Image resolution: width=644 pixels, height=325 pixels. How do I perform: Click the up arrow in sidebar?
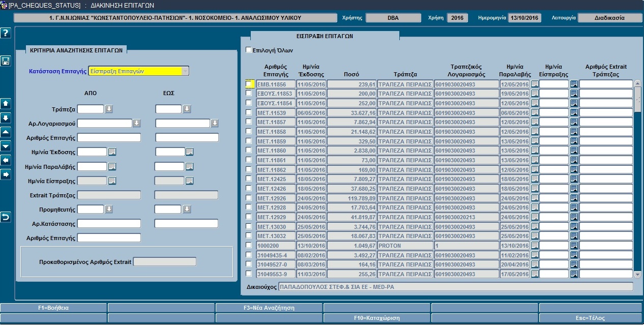pyautogui.click(x=6, y=103)
